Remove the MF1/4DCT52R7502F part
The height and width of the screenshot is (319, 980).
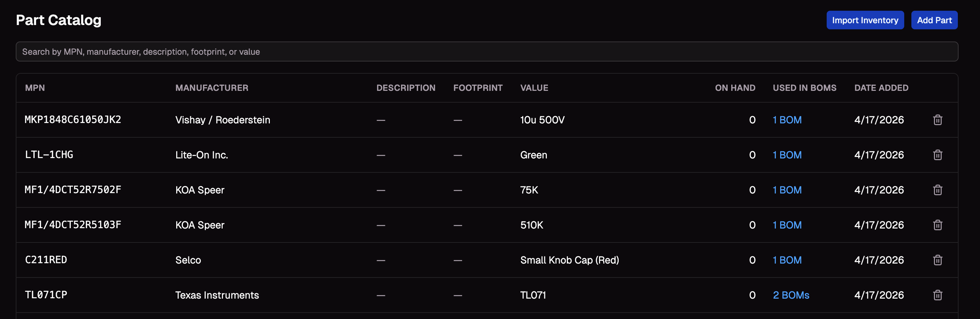937,190
